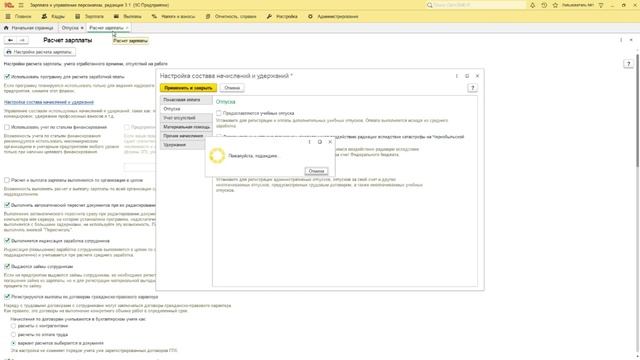The image size is (640, 360).
Task: Open the hamburger main menu in the title bar
Action: [x=21, y=5]
